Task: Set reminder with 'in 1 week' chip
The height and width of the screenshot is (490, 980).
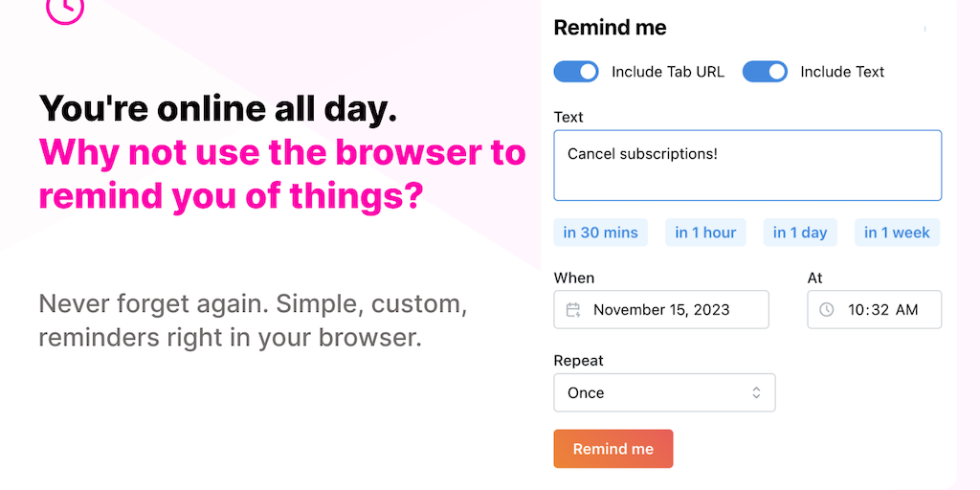Action: (897, 233)
